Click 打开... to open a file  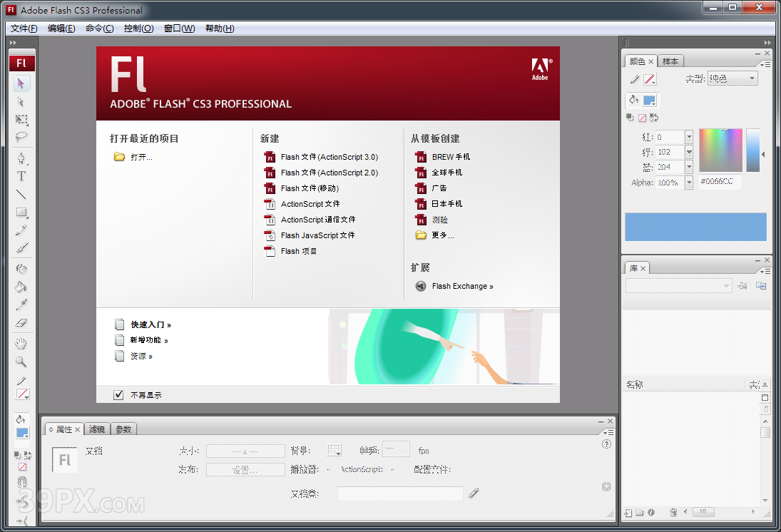coord(133,157)
